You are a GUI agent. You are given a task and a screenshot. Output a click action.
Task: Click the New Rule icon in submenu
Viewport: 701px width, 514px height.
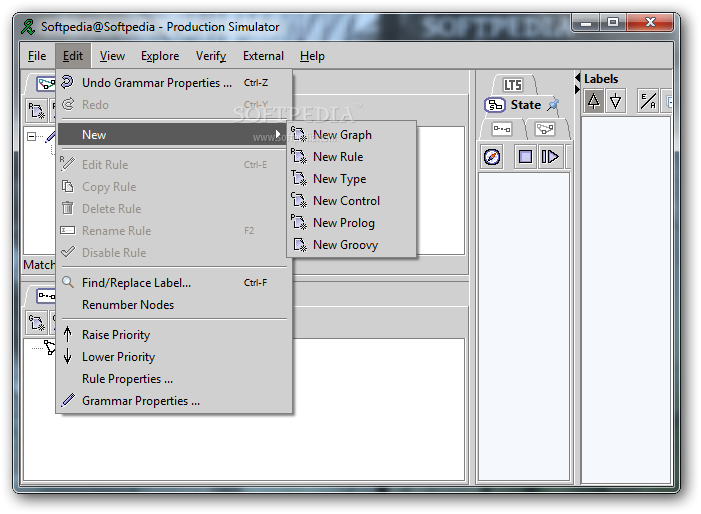pos(299,156)
